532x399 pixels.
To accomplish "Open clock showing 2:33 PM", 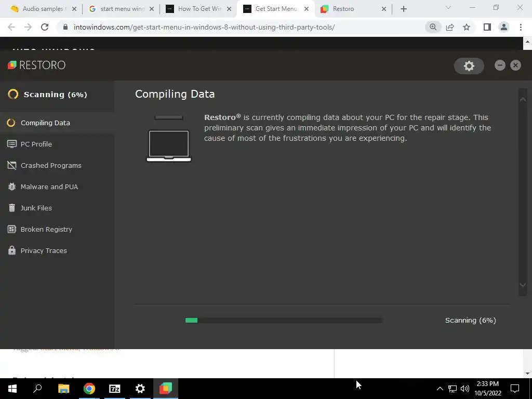I will point(487,389).
